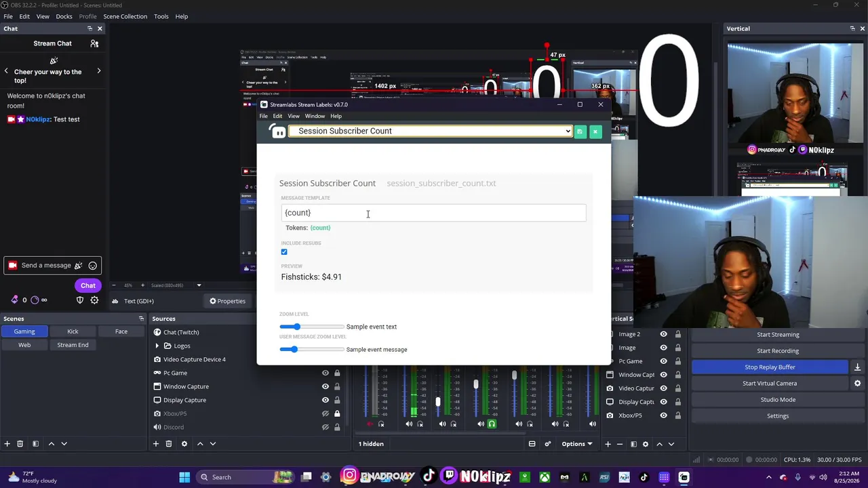
Task: Open Windows Start menu
Action: 184,477
